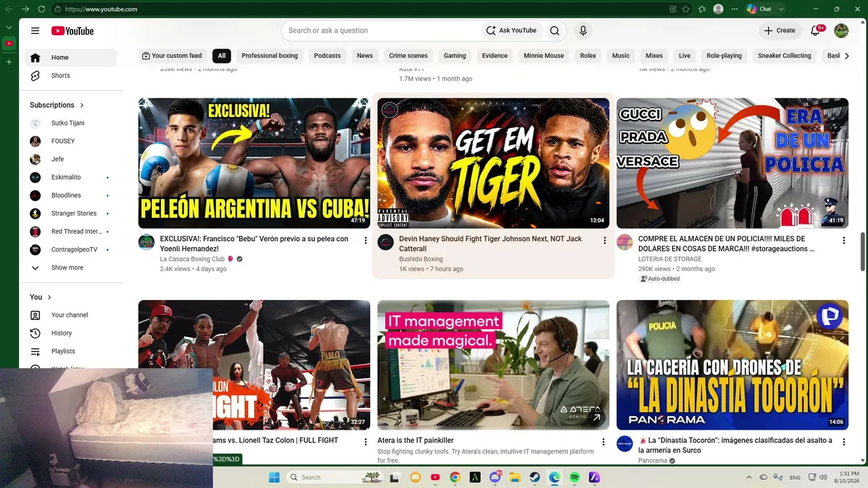
Task: Open Your channel in the sidebar
Action: point(71,315)
